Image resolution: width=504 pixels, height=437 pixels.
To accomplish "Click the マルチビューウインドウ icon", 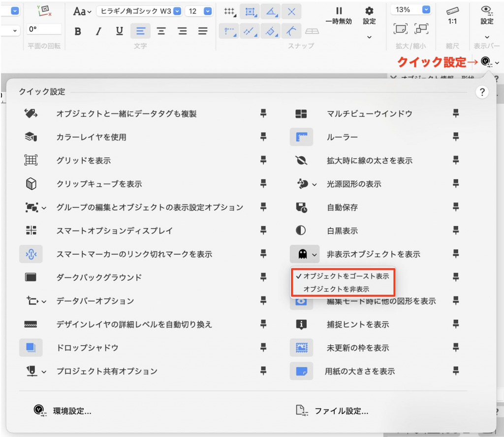I will point(301,114).
